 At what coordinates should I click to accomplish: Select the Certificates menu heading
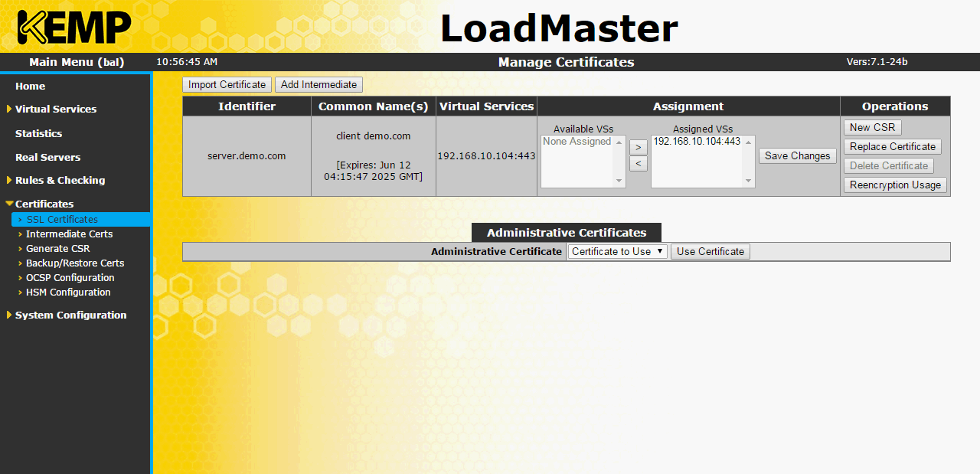click(x=44, y=204)
